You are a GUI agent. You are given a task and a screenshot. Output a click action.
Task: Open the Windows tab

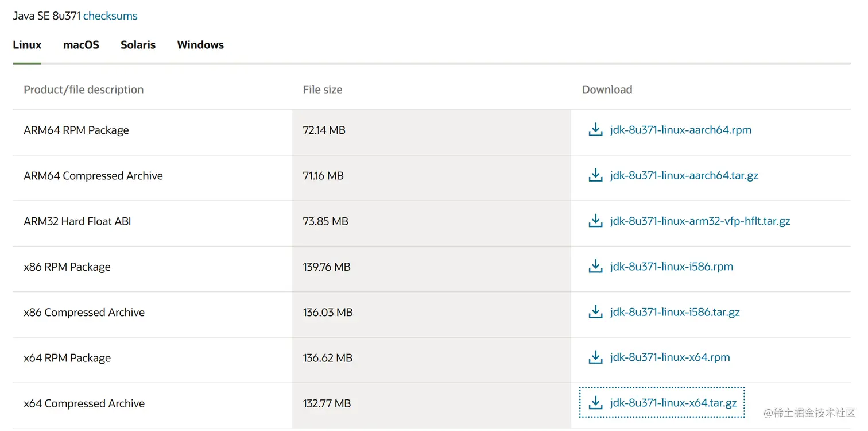point(200,45)
